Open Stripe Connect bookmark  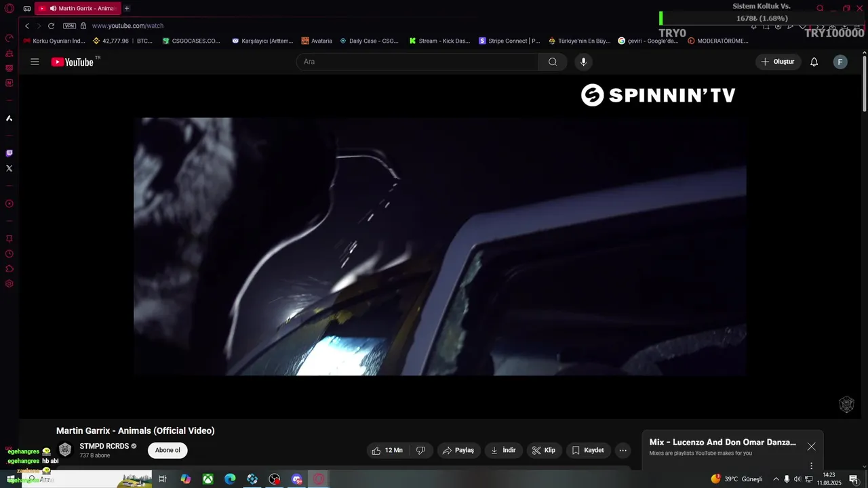(x=509, y=41)
